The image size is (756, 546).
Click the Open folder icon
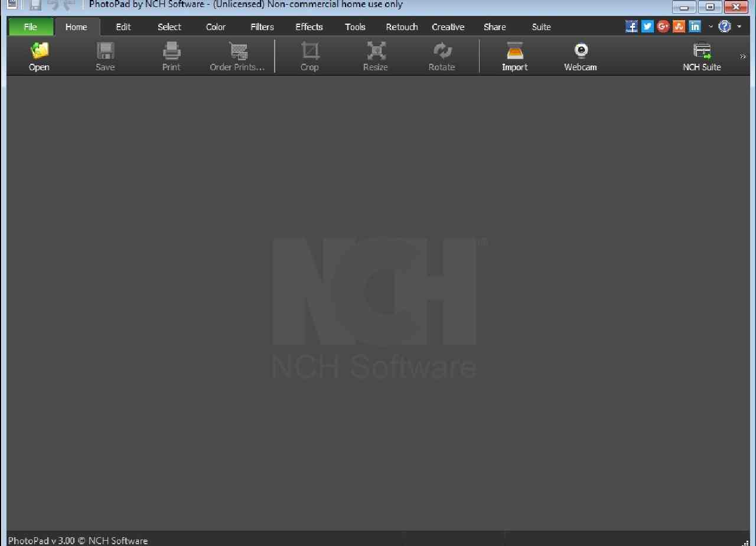click(x=39, y=51)
